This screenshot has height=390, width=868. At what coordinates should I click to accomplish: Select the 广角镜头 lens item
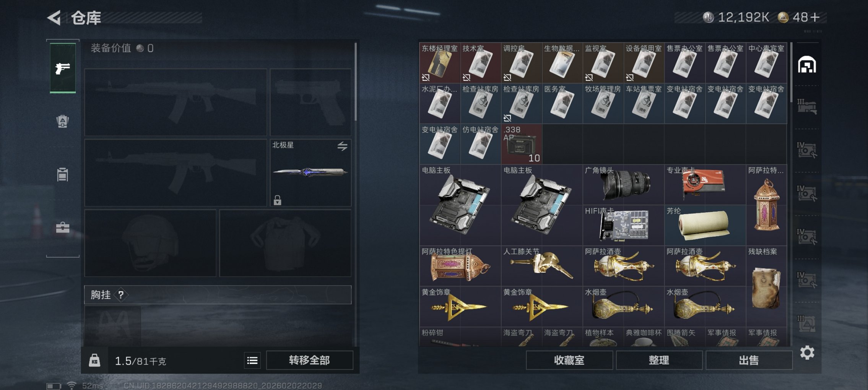[624, 185]
